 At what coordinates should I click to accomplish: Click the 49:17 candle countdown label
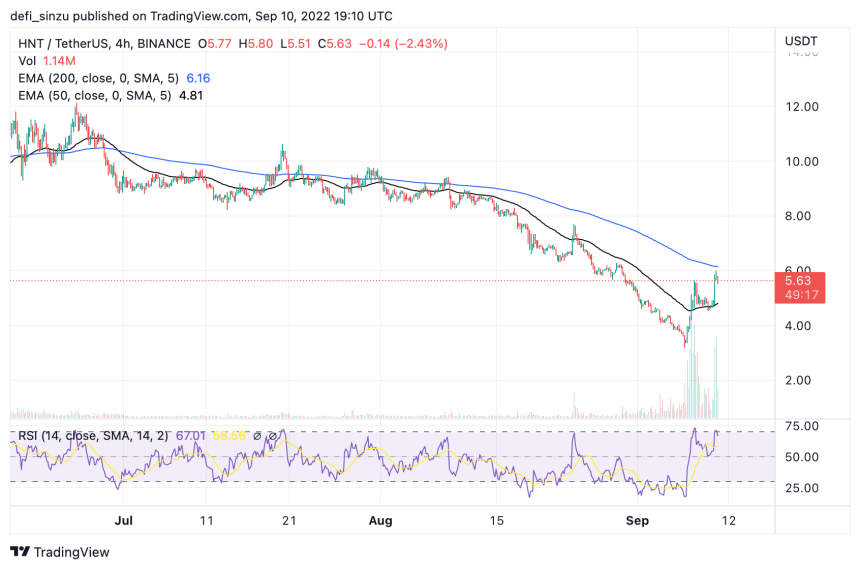coord(802,295)
